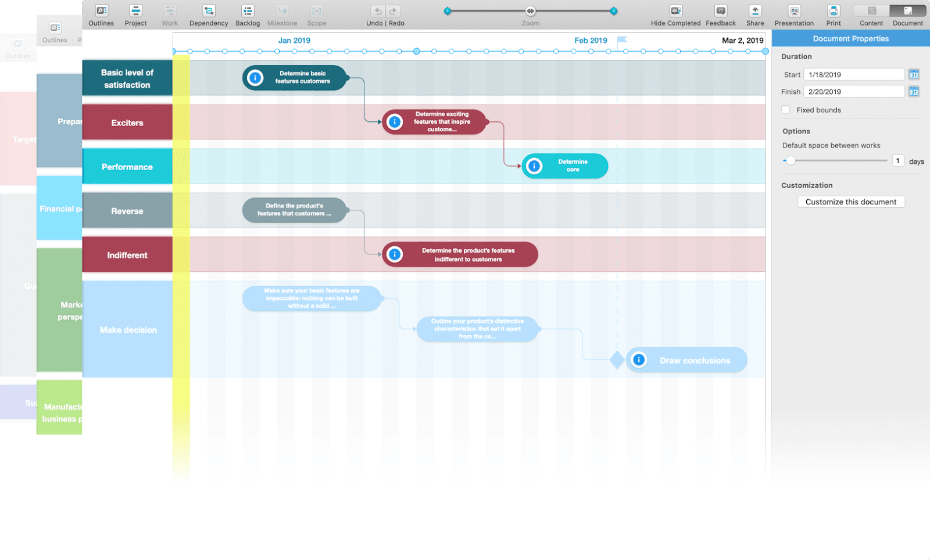930x560 pixels.
Task: Switch to the Content tab
Action: click(x=871, y=11)
